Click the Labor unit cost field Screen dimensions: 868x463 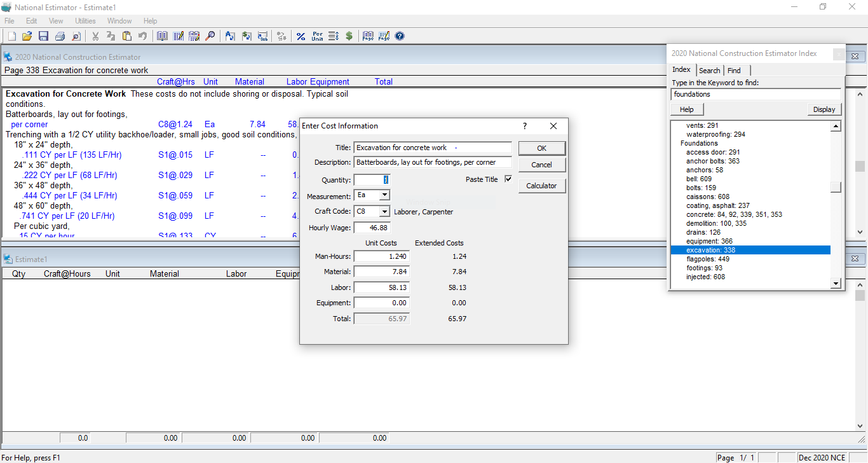[382, 287]
